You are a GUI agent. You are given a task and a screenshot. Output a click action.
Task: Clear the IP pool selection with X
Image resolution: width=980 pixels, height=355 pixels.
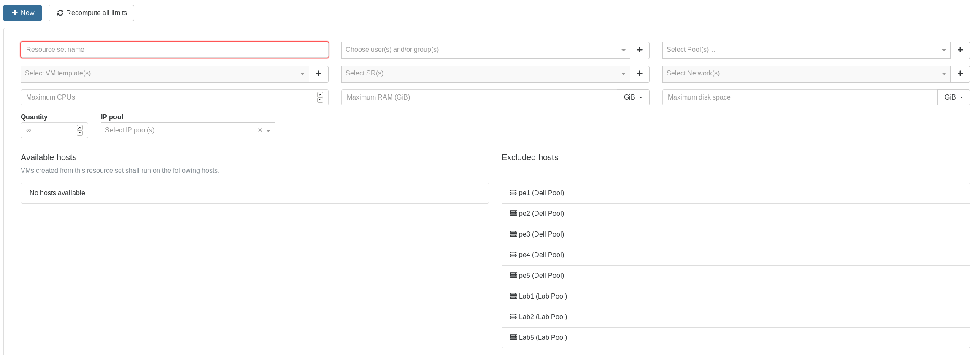260,130
